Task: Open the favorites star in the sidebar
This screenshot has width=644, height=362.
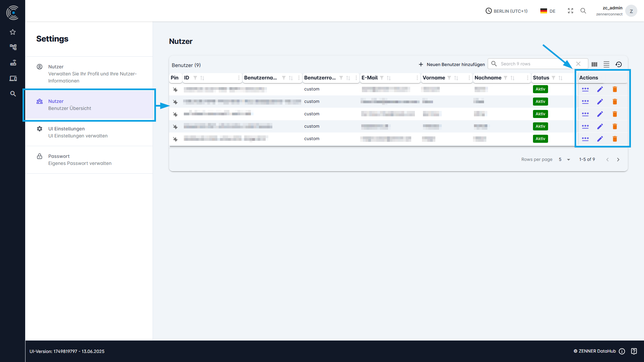Action: point(13,32)
